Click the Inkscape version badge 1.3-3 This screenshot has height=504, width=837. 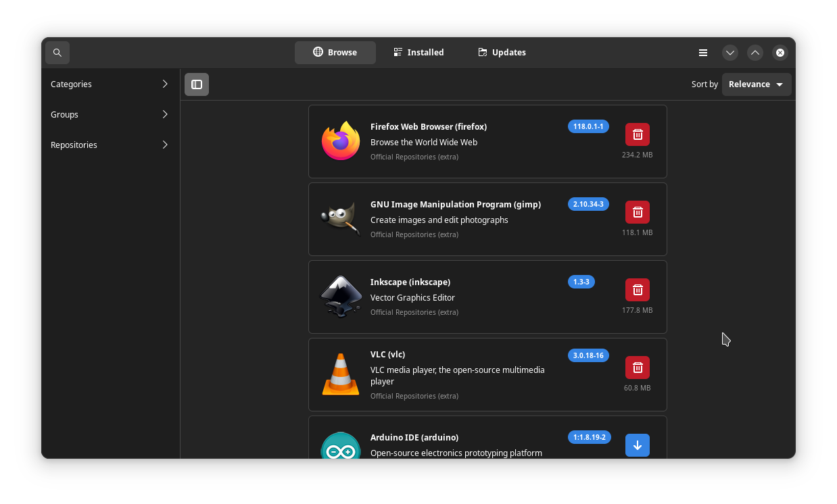click(x=581, y=282)
